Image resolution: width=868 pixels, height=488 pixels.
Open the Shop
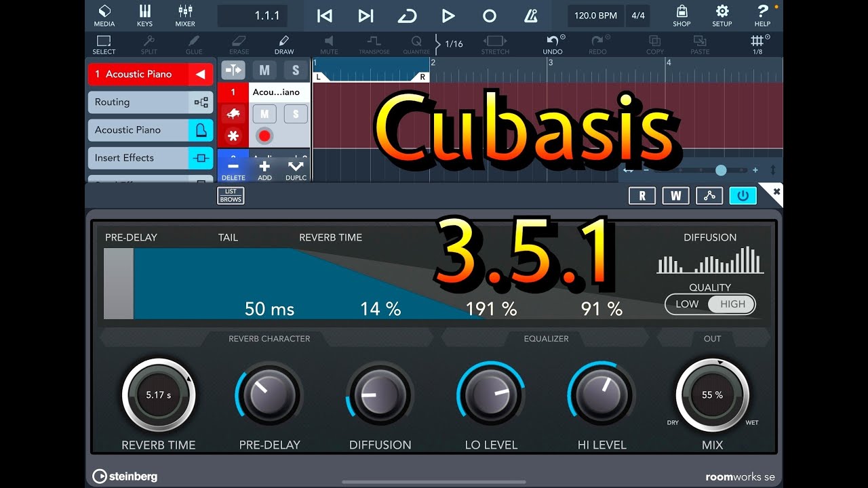click(x=682, y=16)
